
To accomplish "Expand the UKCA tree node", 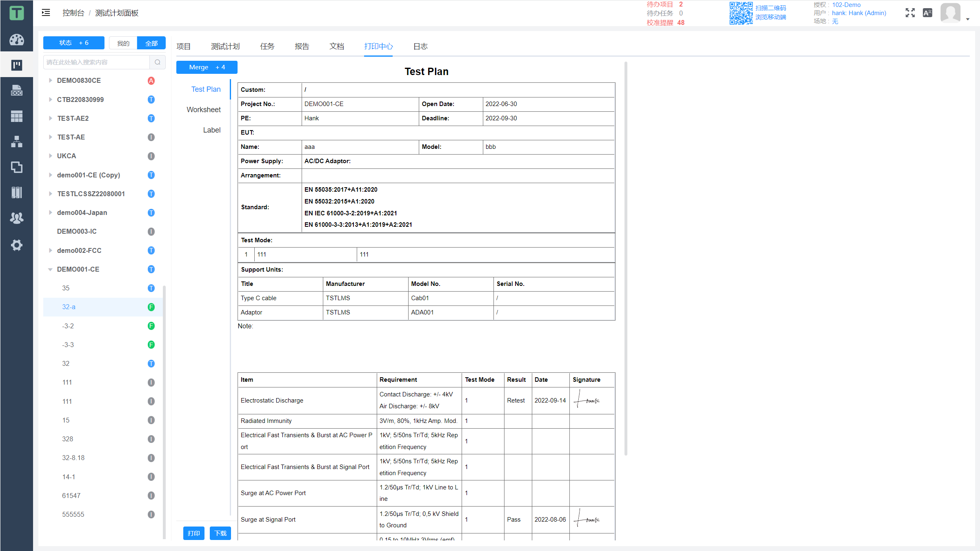I will click(50, 156).
